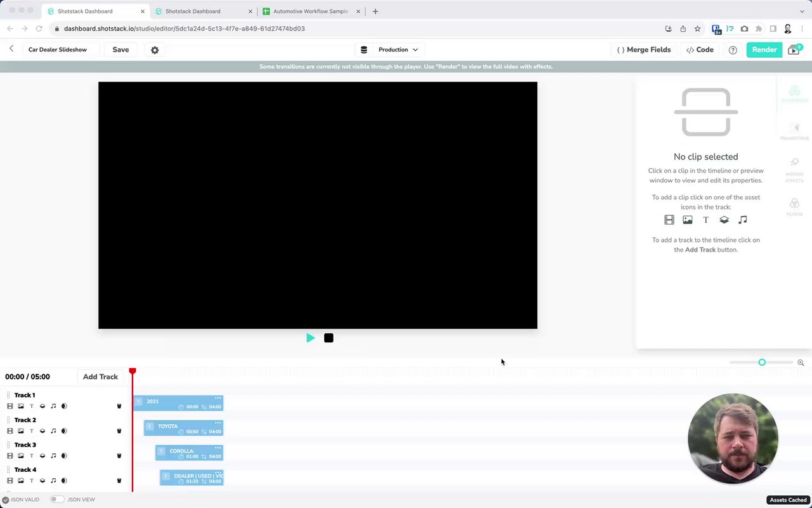This screenshot has width=812, height=508.
Task: Toggle the JSON VIEW switch
Action: coord(57,500)
